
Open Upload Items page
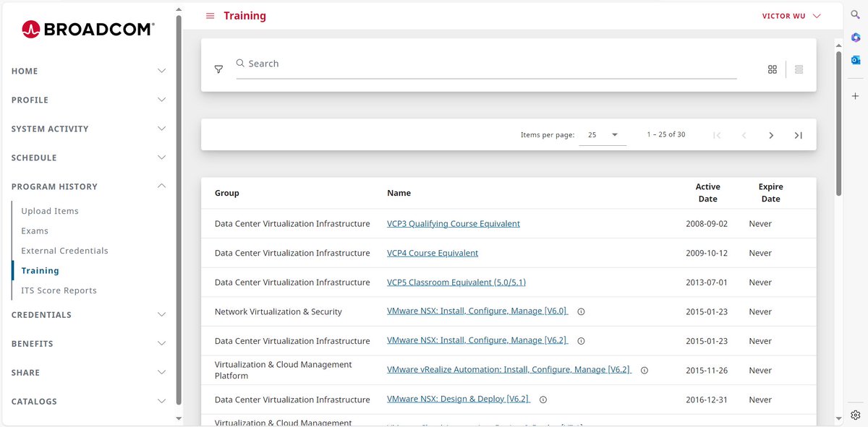coord(50,211)
